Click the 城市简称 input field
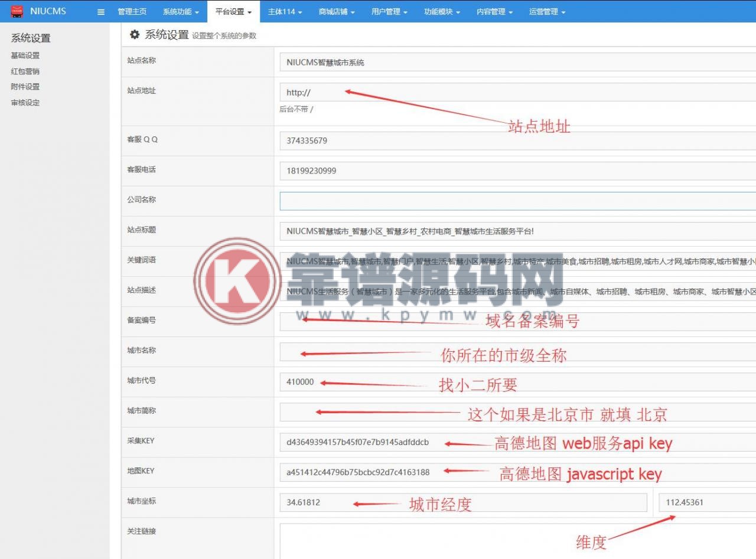 pos(518,412)
